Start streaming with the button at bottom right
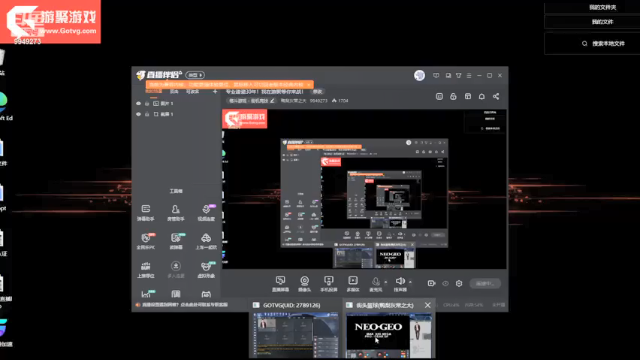Viewport: 640px width, 360px height. click(485, 283)
